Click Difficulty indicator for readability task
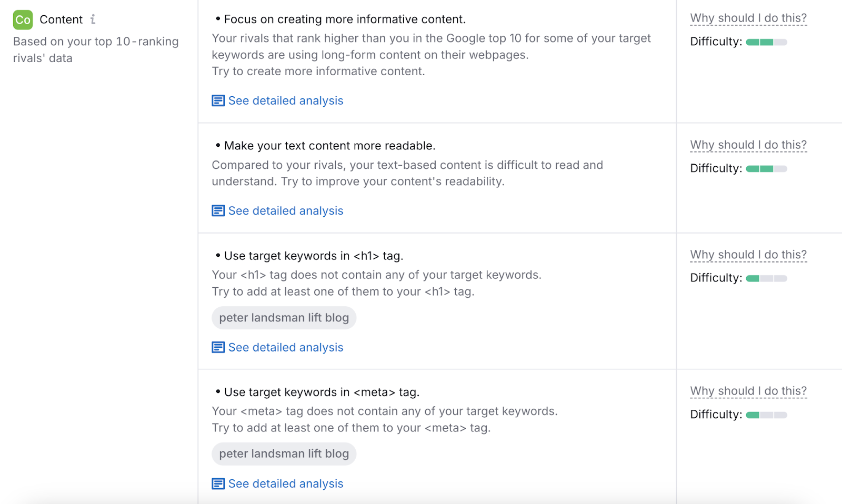 (766, 168)
